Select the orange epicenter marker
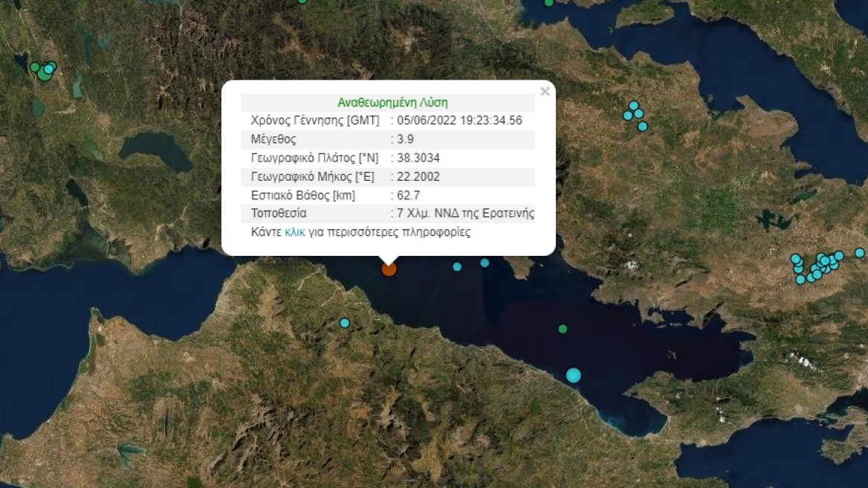Screen dimensions: 868x488 [389, 269]
